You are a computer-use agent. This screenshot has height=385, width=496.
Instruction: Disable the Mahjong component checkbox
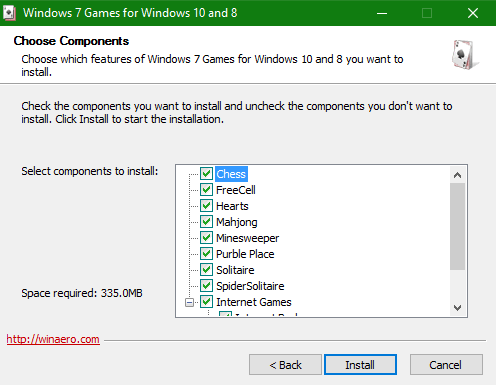click(x=206, y=221)
